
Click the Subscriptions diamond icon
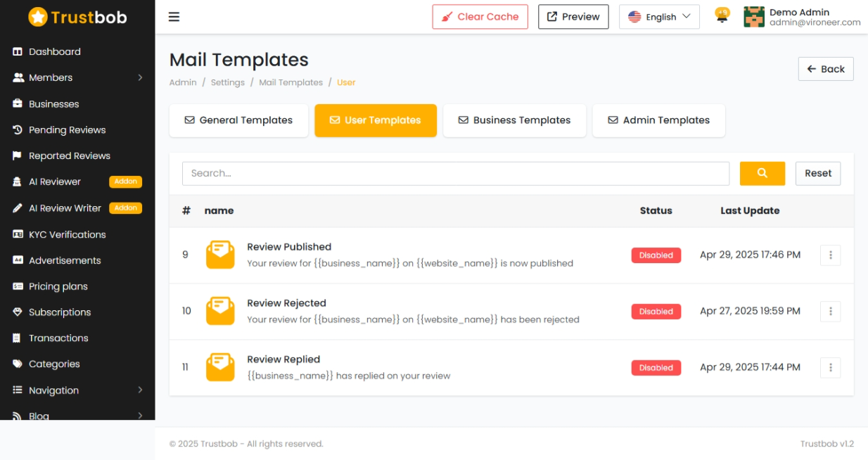coord(18,312)
